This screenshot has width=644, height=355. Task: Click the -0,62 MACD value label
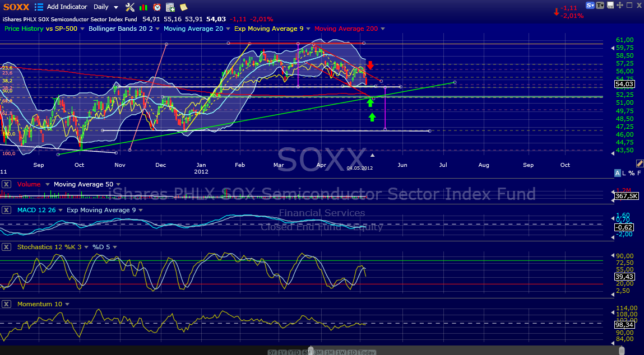click(624, 227)
